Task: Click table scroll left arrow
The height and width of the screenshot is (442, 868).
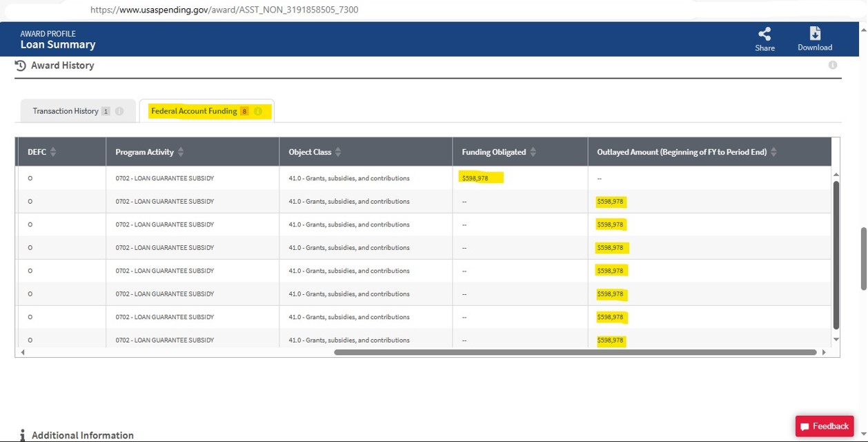Action: pyautogui.click(x=22, y=352)
